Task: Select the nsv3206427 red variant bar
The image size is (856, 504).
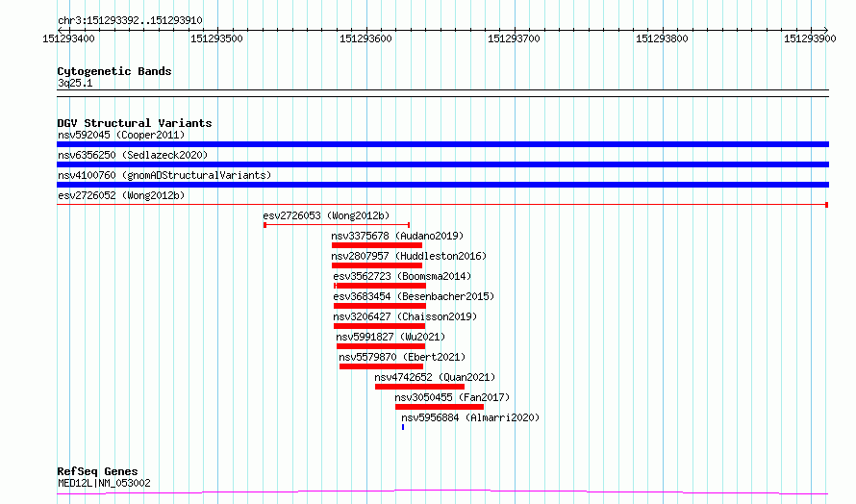Action: coord(379,326)
